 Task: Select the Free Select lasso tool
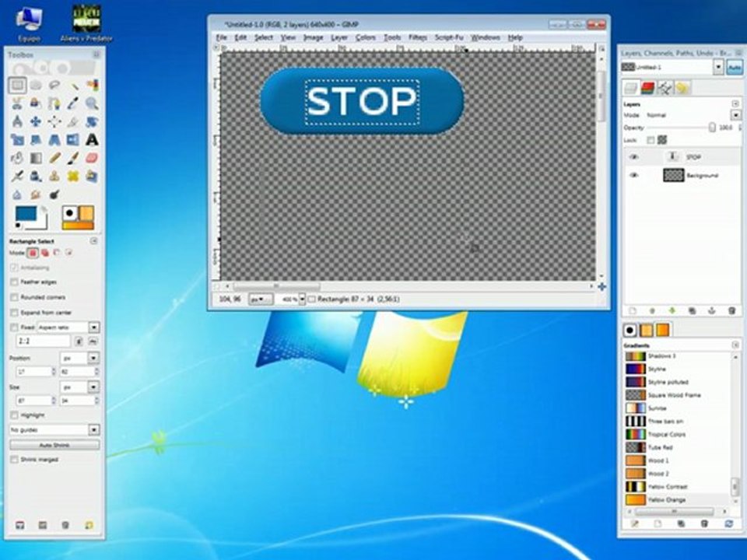tap(54, 86)
